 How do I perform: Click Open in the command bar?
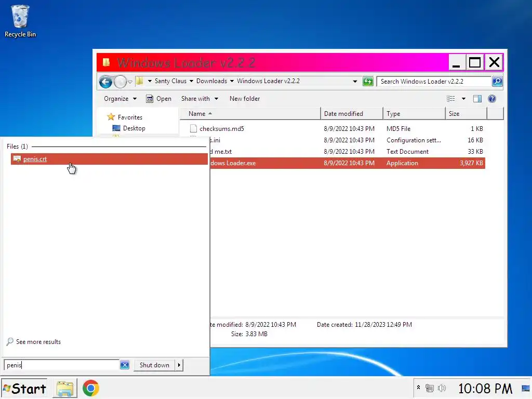point(159,99)
